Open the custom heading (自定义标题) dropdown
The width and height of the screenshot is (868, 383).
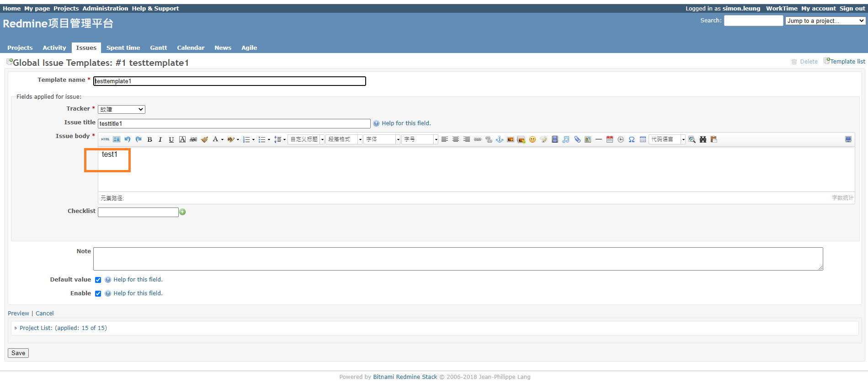point(306,139)
